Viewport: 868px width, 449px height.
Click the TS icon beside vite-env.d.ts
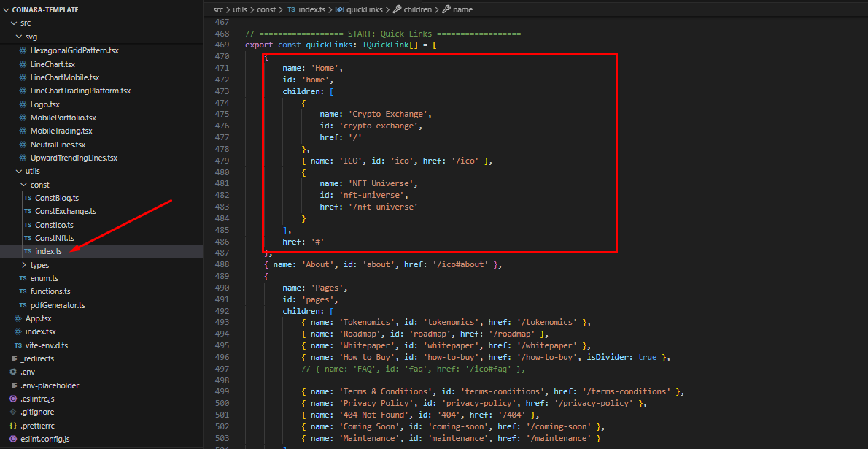click(x=18, y=345)
